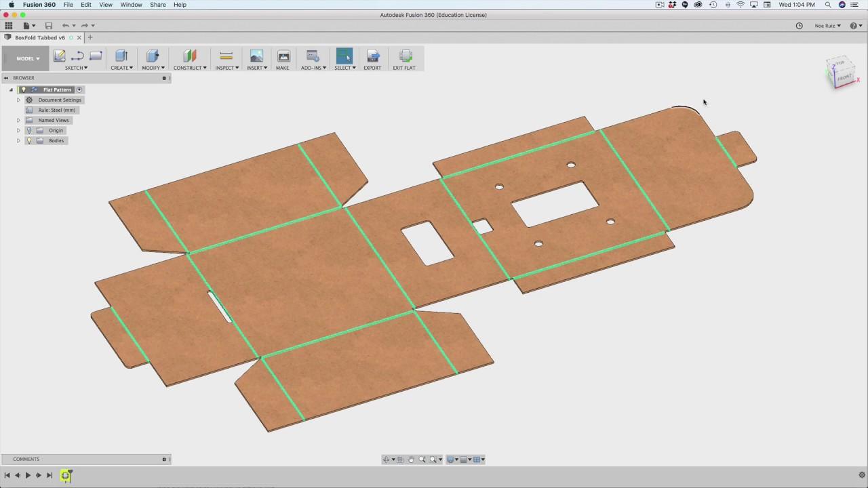Click the Make 3D print icon
Viewport: 868px width, 488px height.
283,56
